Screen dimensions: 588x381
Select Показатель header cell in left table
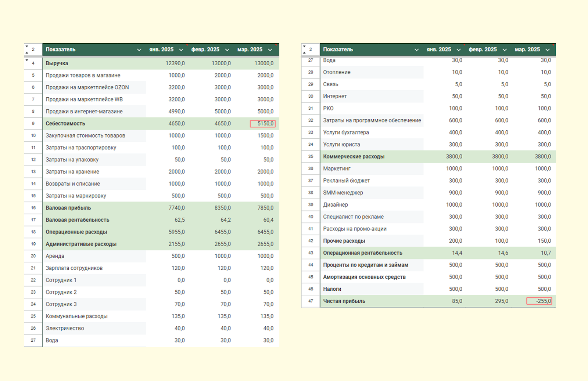click(94, 50)
